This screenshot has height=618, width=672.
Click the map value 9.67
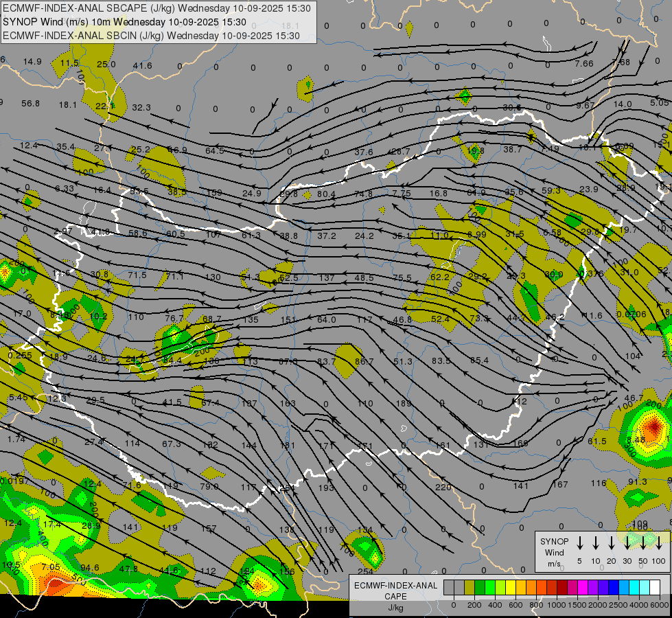585,106
